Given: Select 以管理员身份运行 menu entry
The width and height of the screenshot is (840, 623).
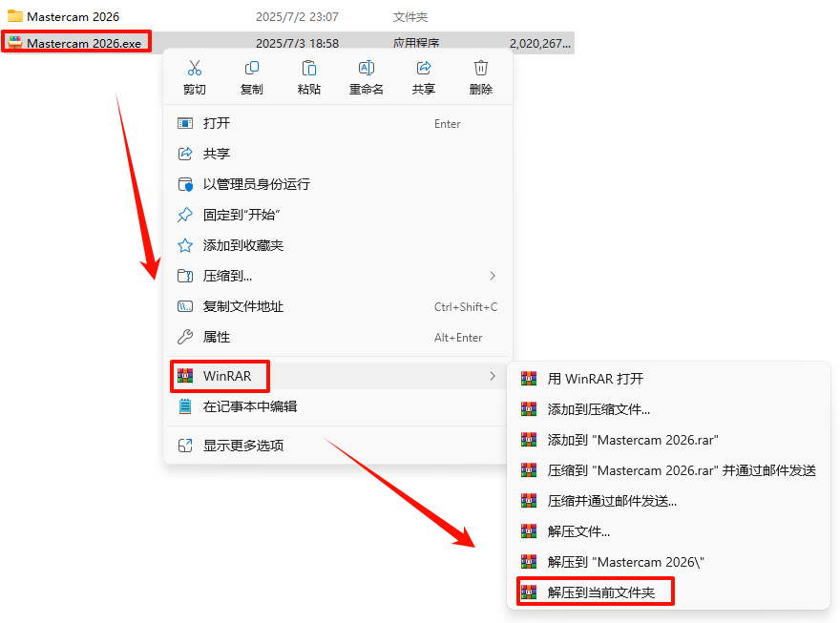Looking at the screenshot, I should (x=338, y=185).
